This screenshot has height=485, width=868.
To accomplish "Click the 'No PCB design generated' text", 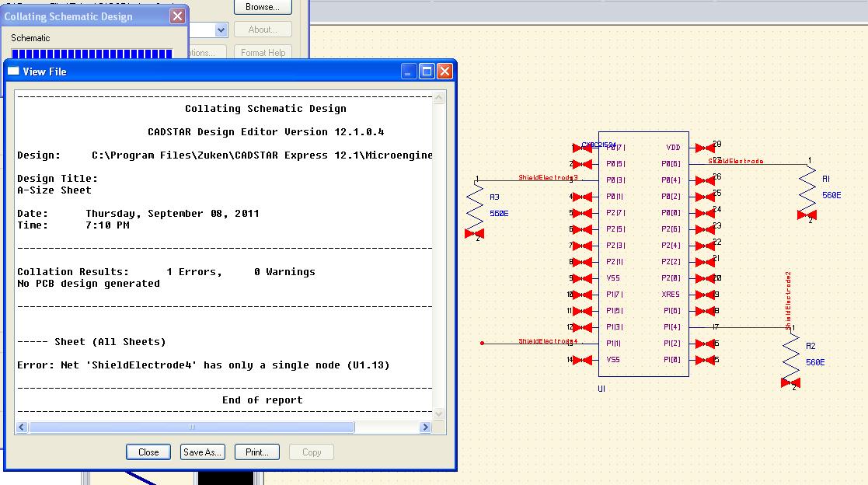I will point(89,284).
